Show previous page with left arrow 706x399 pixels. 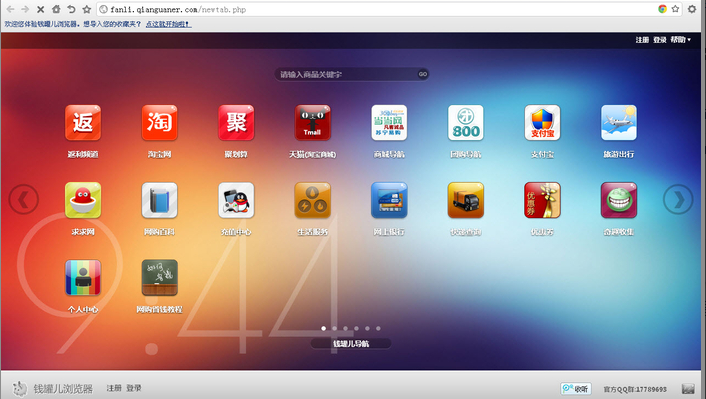point(23,199)
